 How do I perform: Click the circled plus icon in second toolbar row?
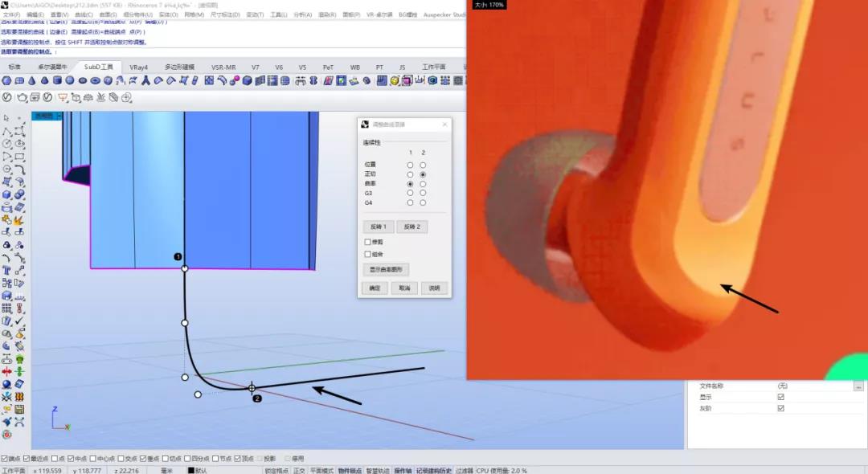126,97
